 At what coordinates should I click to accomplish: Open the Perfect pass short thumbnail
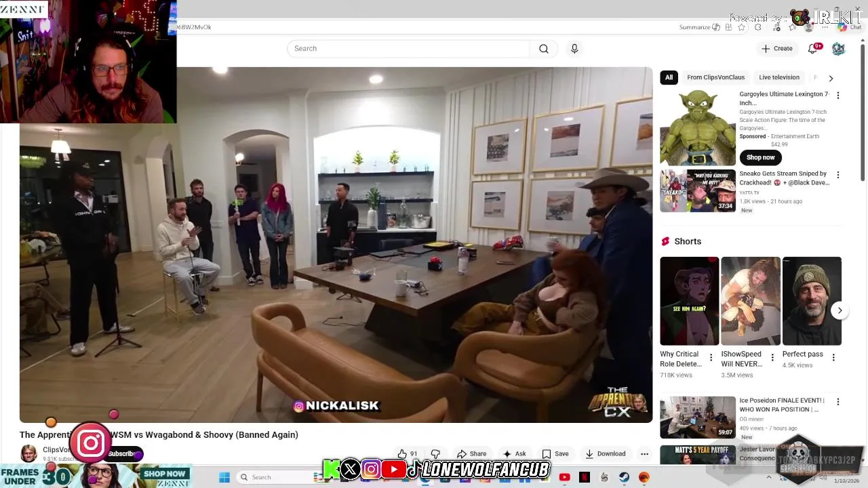pyautogui.click(x=812, y=301)
